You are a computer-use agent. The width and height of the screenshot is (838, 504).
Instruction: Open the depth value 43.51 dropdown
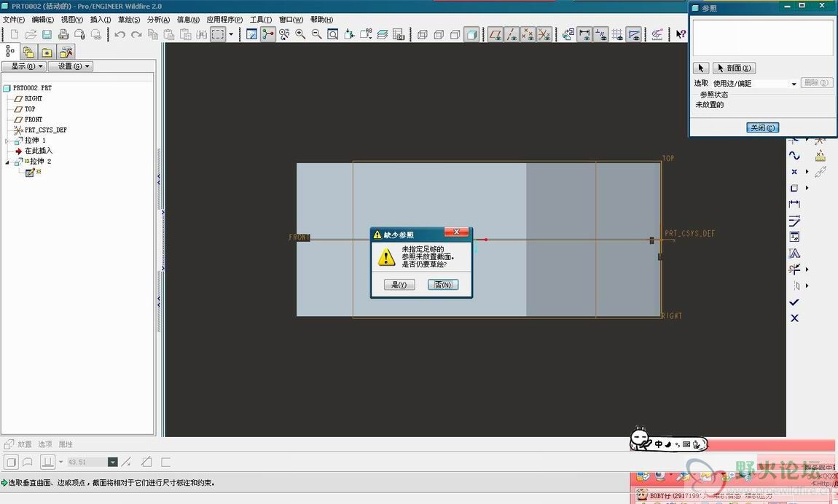pyautogui.click(x=113, y=462)
